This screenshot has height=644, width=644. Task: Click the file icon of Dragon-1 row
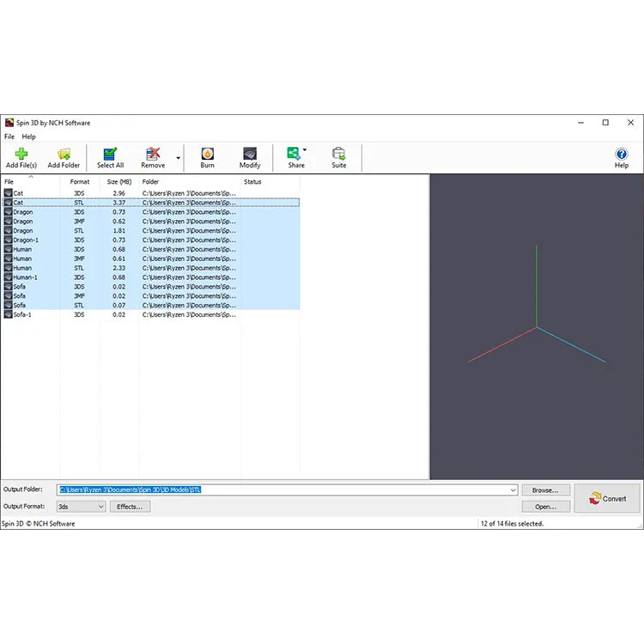(x=9, y=240)
